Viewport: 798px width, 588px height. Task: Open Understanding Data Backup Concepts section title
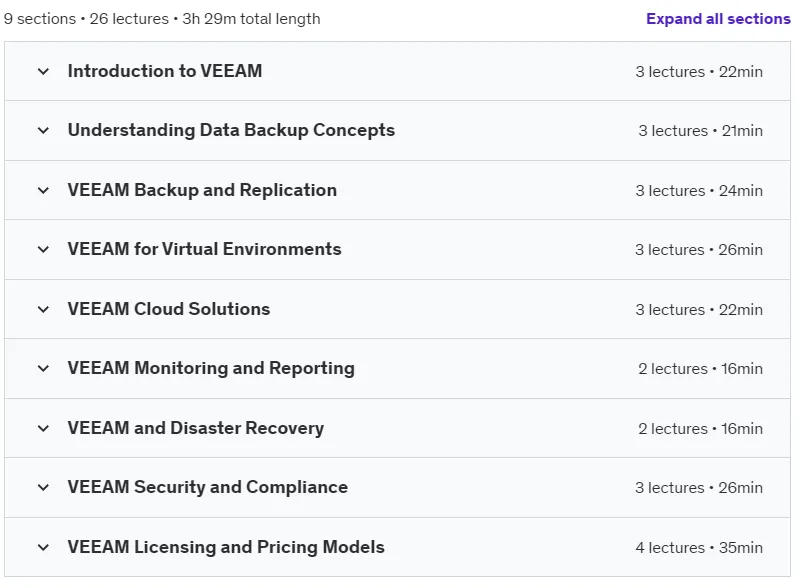(231, 130)
